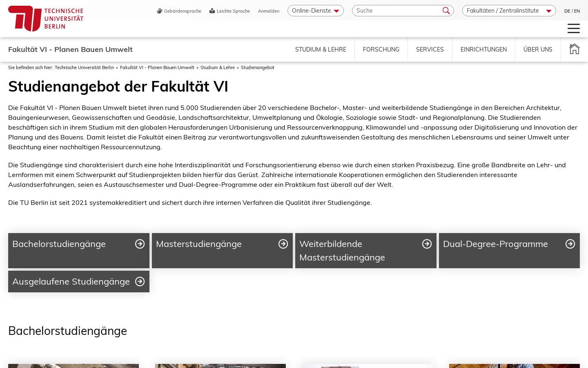Go to faculty home via house icon
588x368 pixels.
[x=575, y=49]
